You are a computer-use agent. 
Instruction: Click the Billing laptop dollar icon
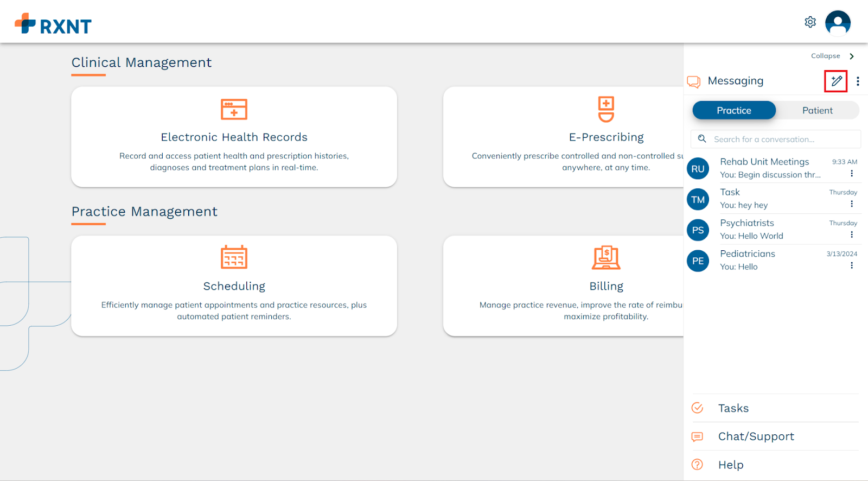606,257
